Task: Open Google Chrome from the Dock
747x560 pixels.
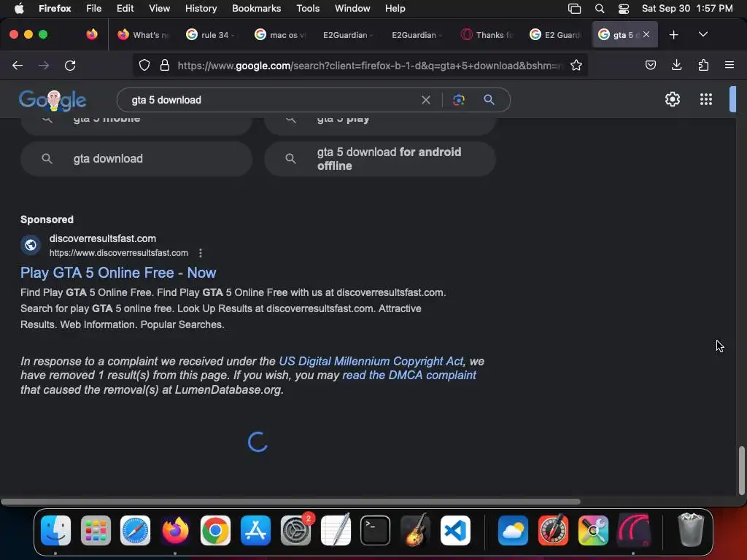Action: pos(215,531)
